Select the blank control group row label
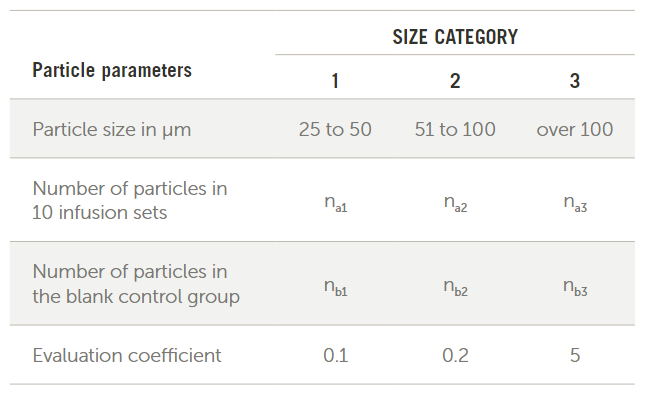The height and width of the screenshot is (393, 646). [136, 284]
